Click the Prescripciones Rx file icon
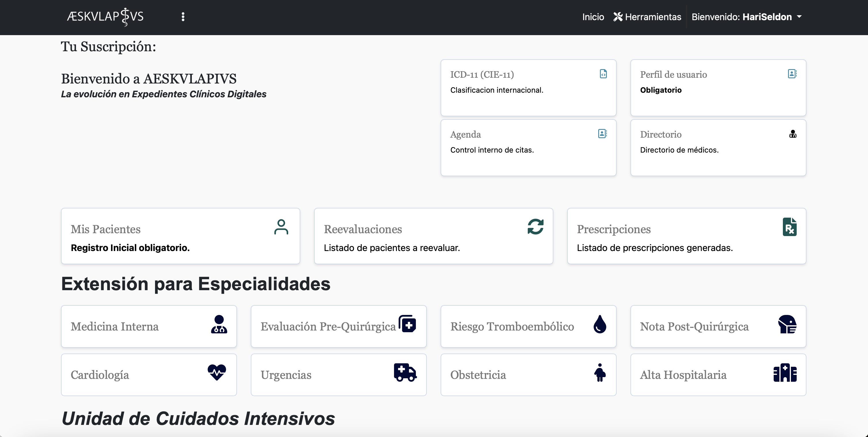Viewport: 868px width, 437px height. [789, 227]
